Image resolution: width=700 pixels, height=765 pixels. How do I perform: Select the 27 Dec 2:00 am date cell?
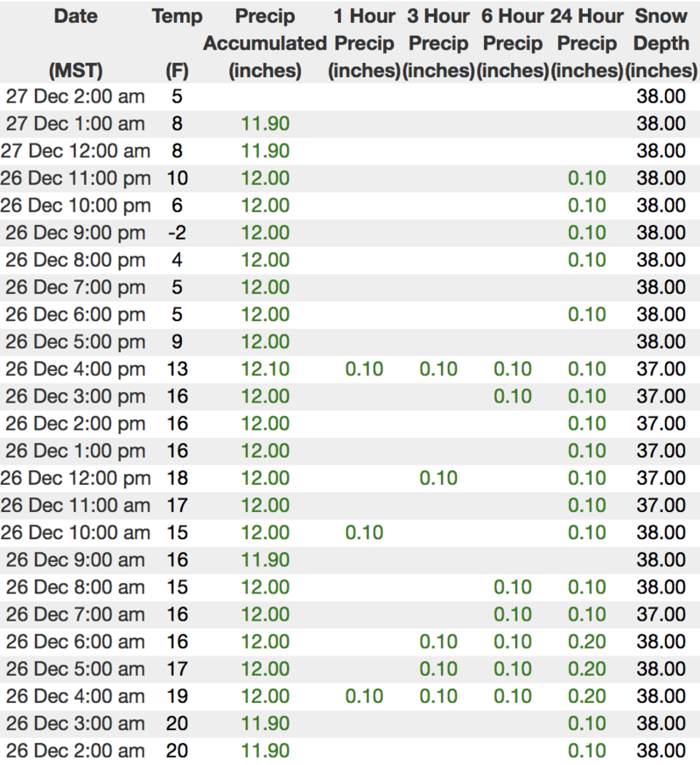coord(75,97)
